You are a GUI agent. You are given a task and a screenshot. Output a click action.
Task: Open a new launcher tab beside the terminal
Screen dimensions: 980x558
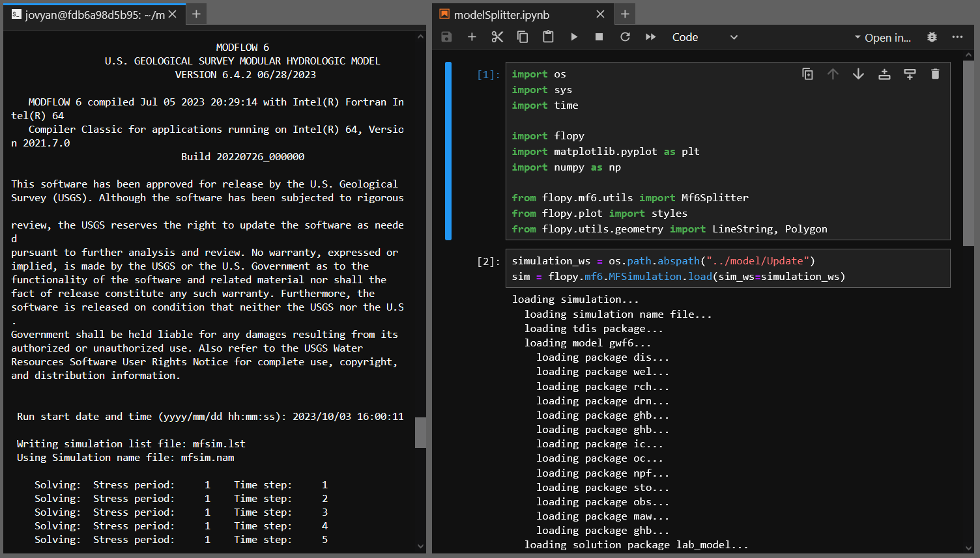tap(196, 14)
